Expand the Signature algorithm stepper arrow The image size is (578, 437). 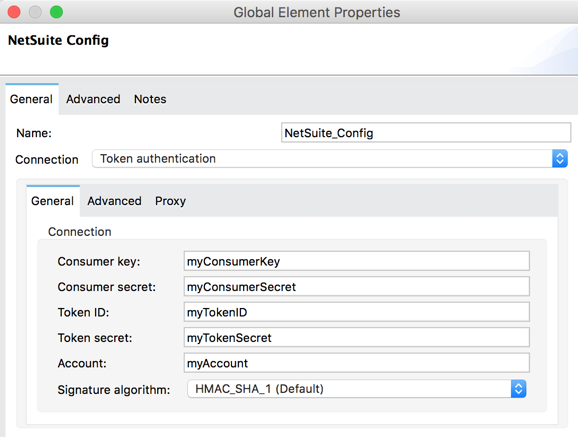(518, 389)
